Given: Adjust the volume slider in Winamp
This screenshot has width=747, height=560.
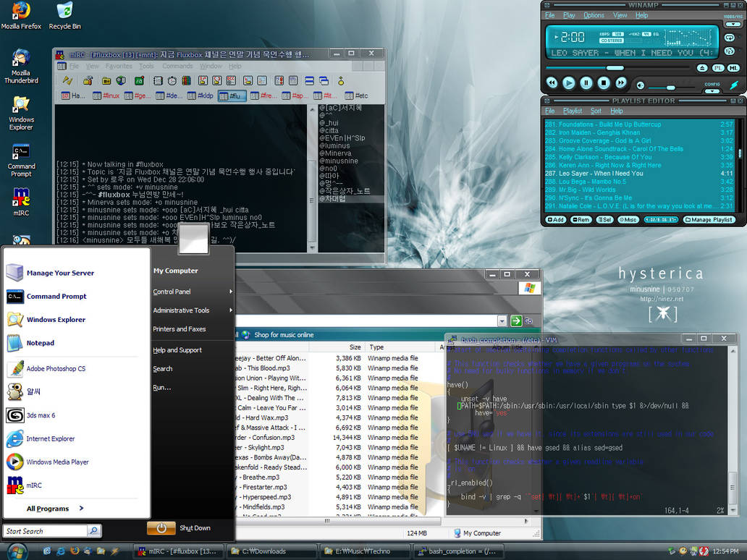Looking at the screenshot, I should click(x=672, y=88).
